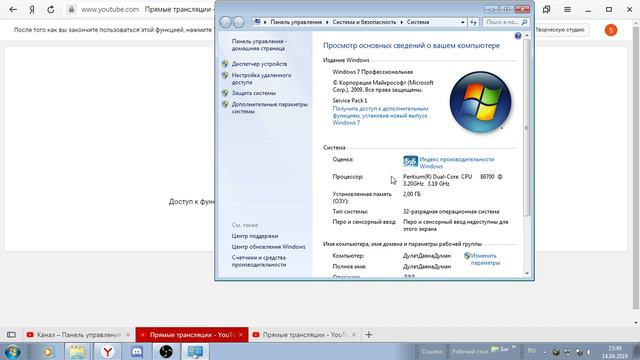Viewport: 640px width, 360px height.
Task: Click the Control Panel icon in the address bar
Action: [257, 22]
